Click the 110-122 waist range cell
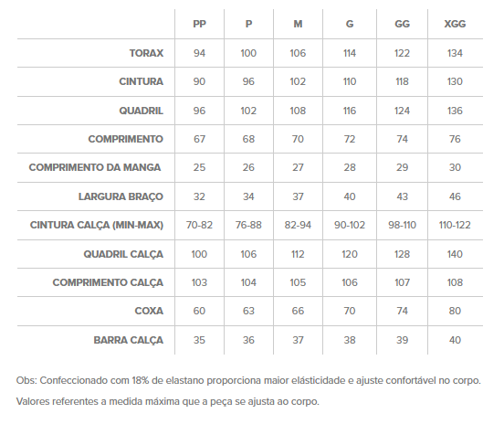Viewport: 504px width, 424px height. coord(455,225)
